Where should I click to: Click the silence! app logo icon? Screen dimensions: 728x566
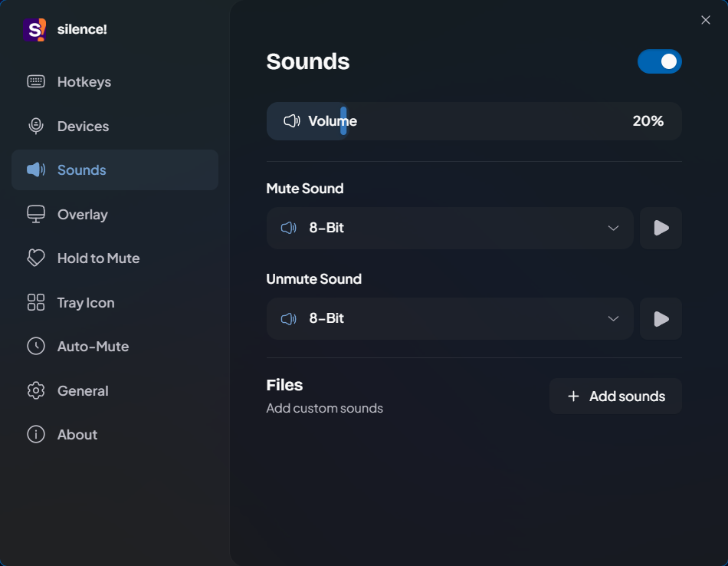(34, 30)
